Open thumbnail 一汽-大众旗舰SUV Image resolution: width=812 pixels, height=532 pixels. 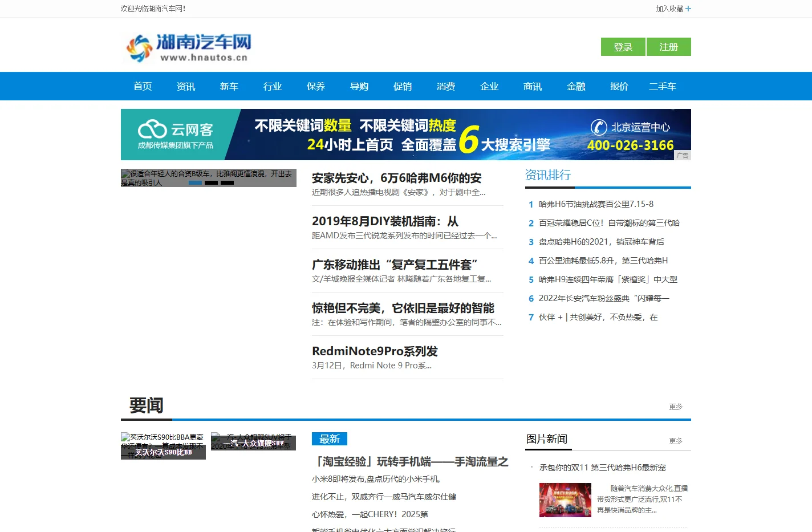[x=253, y=441]
